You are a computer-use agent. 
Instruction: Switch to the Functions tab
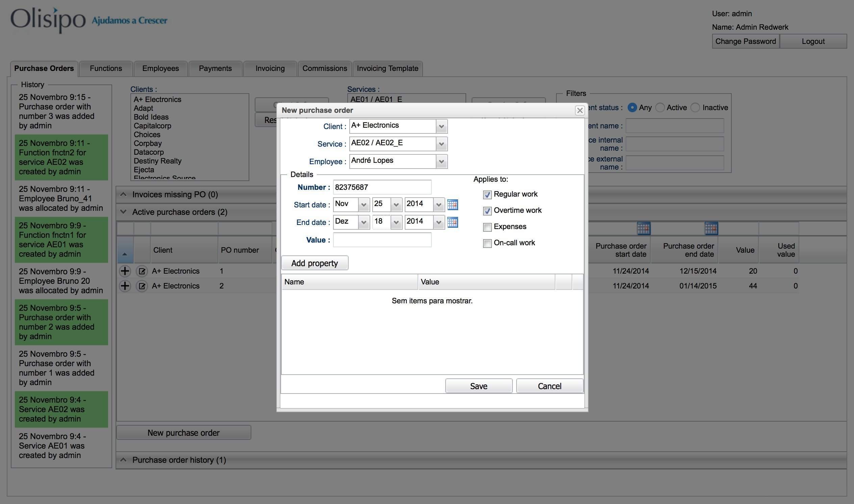pyautogui.click(x=106, y=69)
